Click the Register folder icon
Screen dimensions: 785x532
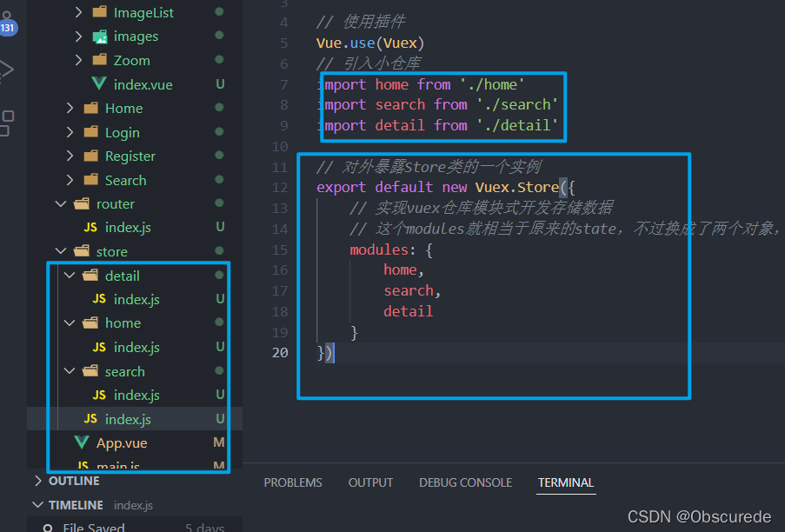click(91, 156)
